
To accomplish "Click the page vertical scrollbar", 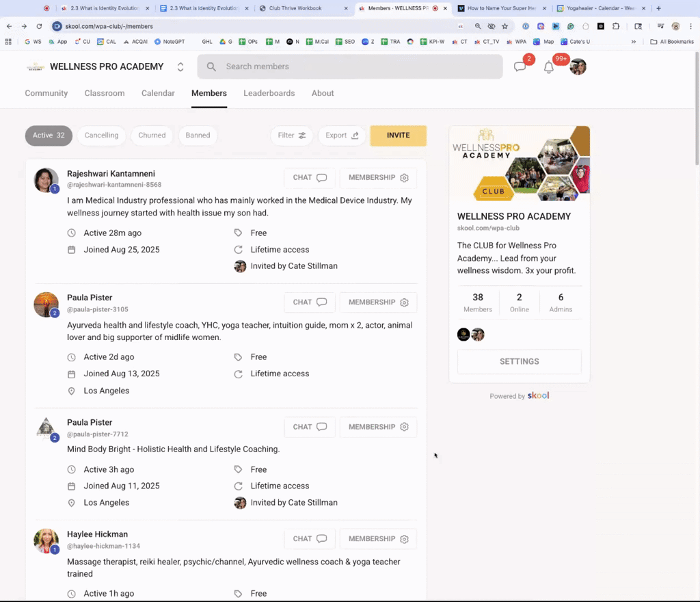I will tap(697, 109).
